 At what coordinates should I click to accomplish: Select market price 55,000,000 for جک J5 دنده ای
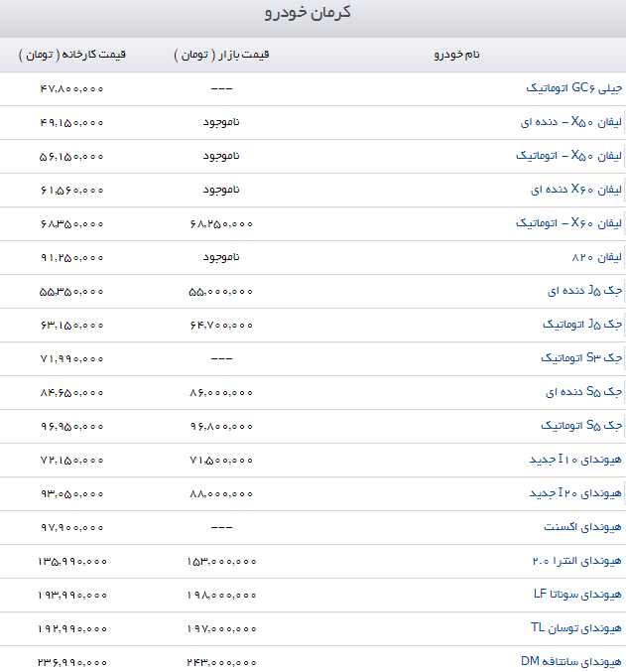221,292
